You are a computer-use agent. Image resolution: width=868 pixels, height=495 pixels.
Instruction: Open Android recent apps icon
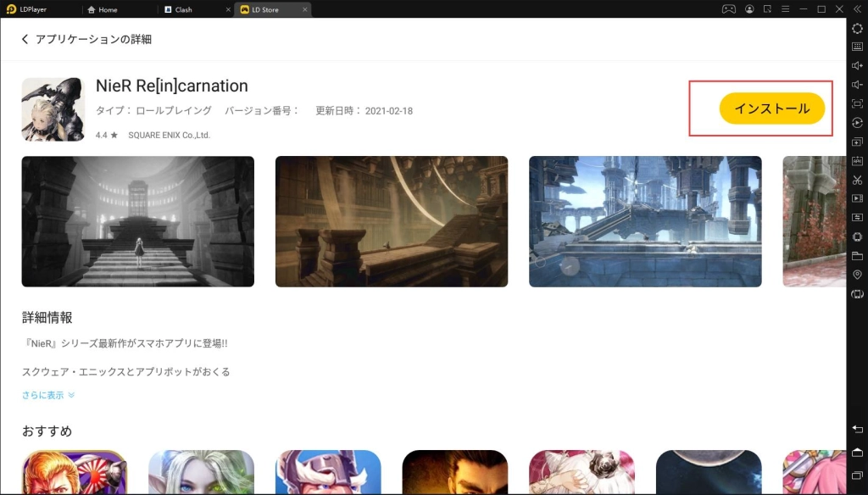click(x=858, y=476)
